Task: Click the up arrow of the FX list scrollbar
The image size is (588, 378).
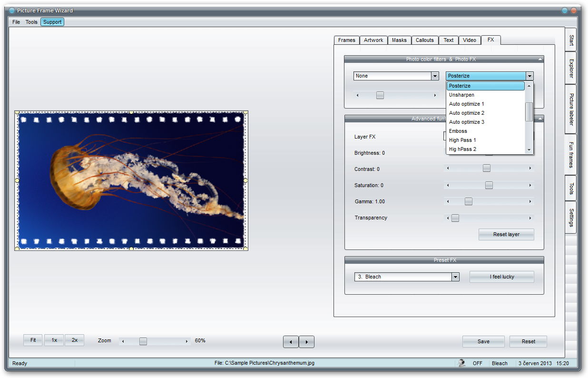Action: coord(529,86)
